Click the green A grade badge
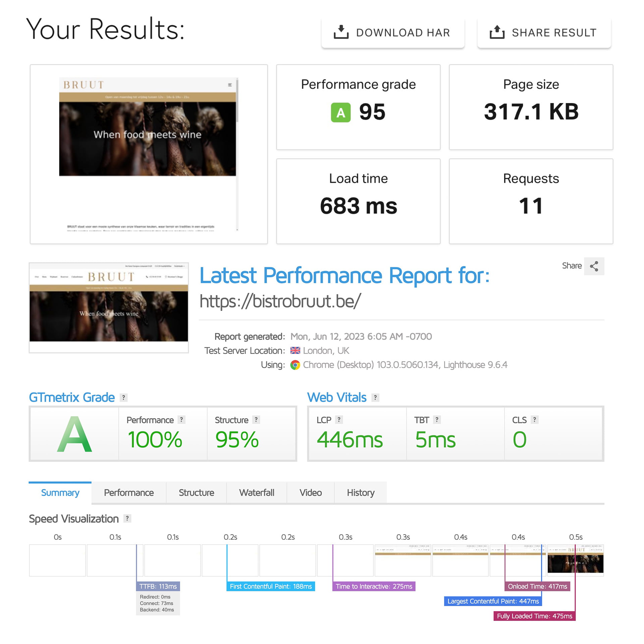The height and width of the screenshot is (644, 644). pyautogui.click(x=341, y=112)
